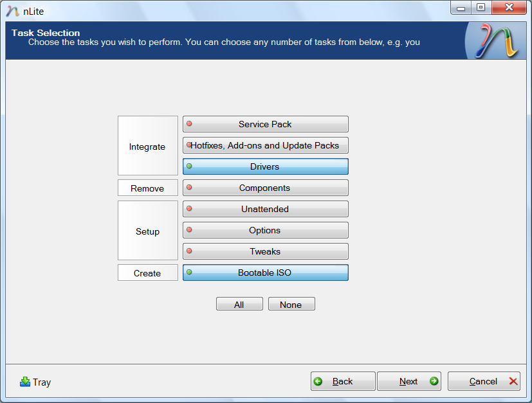The image size is (532, 403).
Task: Click the red indicator dot on Service Pack
Action: [x=189, y=124]
